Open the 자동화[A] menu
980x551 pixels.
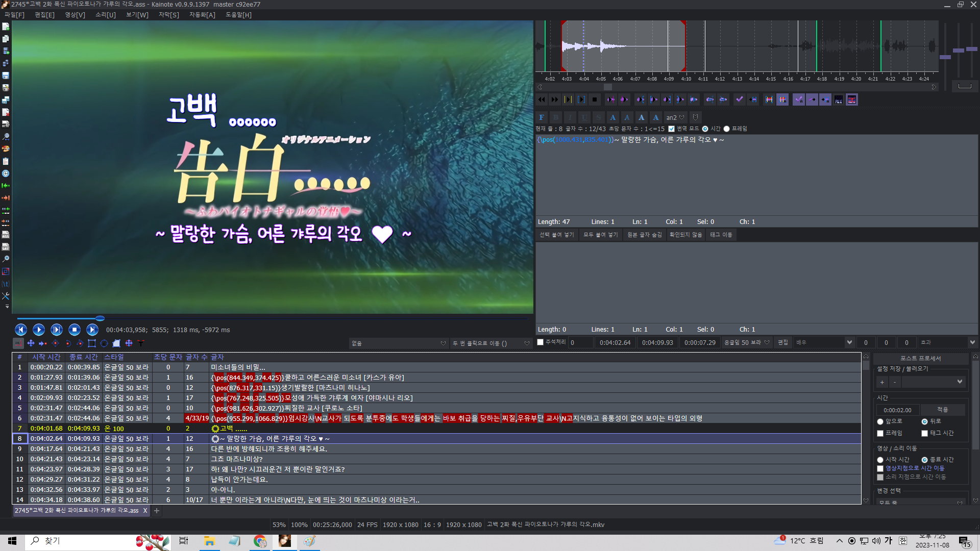tap(202, 15)
